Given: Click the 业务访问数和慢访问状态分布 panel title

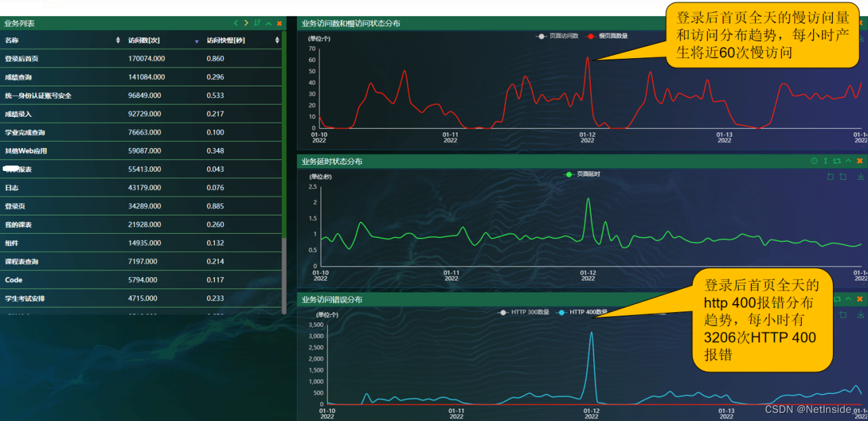Looking at the screenshot, I should tap(351, 23).
